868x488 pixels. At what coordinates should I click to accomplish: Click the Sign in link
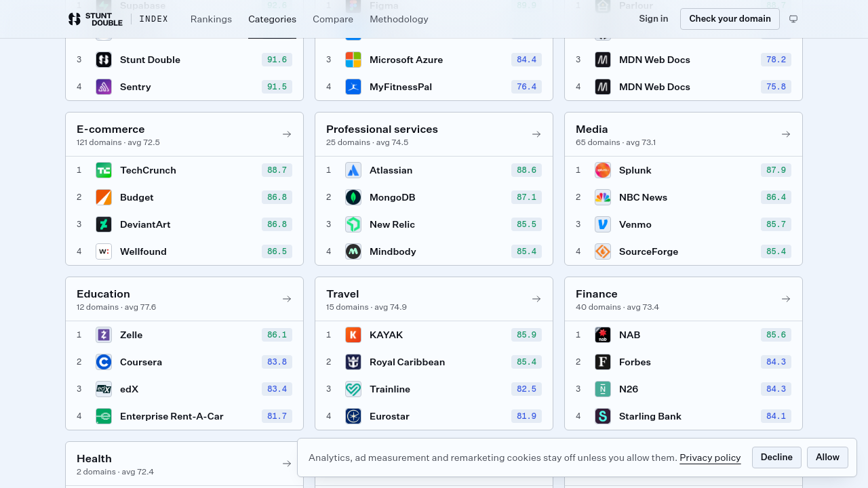(x=653, y=19)
